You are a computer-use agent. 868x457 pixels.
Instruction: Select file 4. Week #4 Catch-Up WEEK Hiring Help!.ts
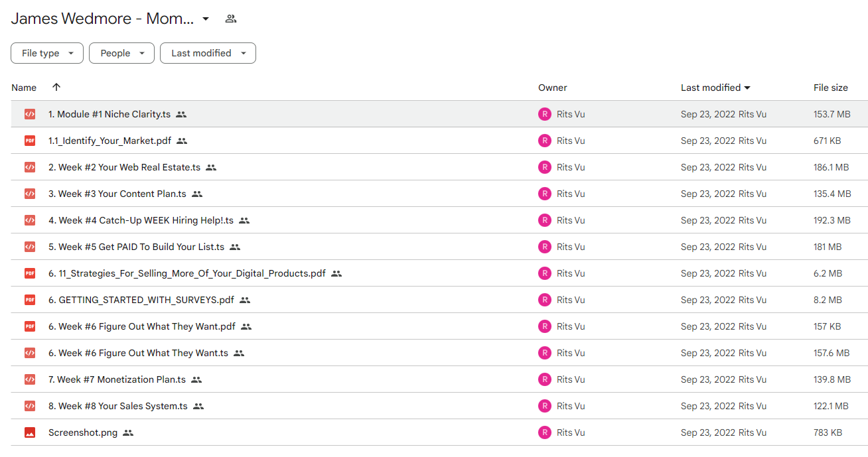click(x=141, y=220)
